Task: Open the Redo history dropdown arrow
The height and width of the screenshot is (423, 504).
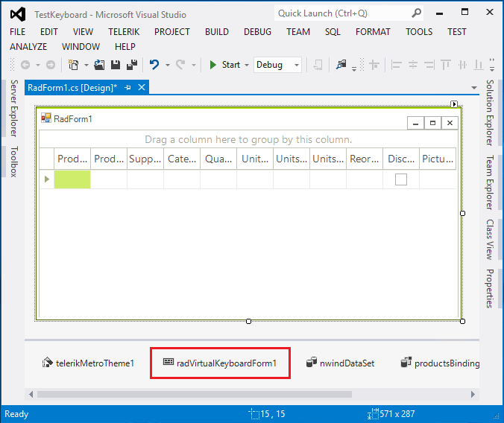Action: click(194, 66)
